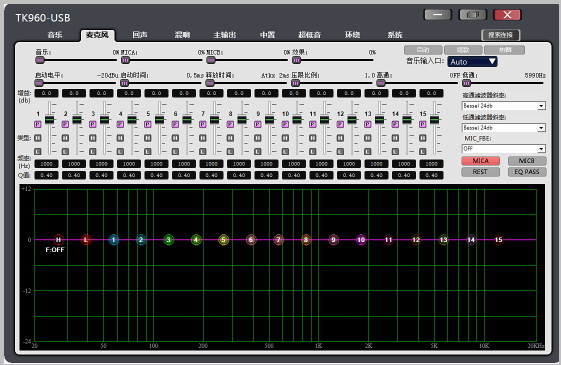Click the REST button
The image size is (561, 365).
[480, 172]
